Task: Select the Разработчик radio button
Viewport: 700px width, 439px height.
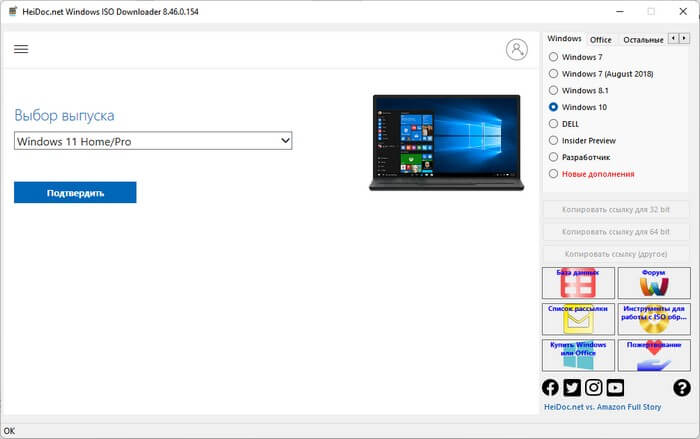Action: [x=554, y=157]
